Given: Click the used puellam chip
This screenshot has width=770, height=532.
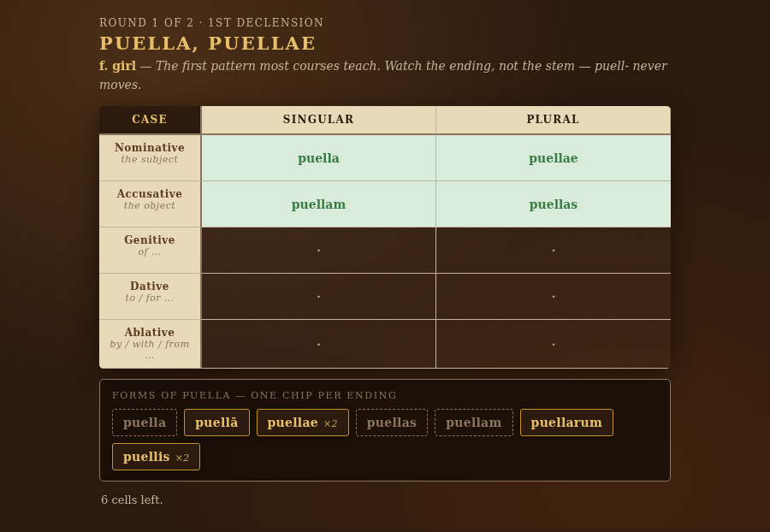Looking at the screenshot, I should coord(474,423).
